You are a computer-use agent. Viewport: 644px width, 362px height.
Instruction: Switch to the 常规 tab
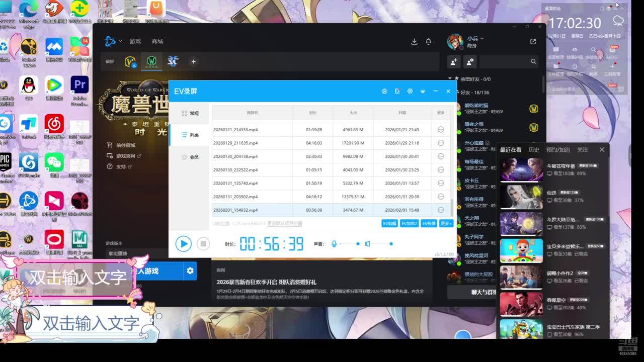[x=190, y=114]
